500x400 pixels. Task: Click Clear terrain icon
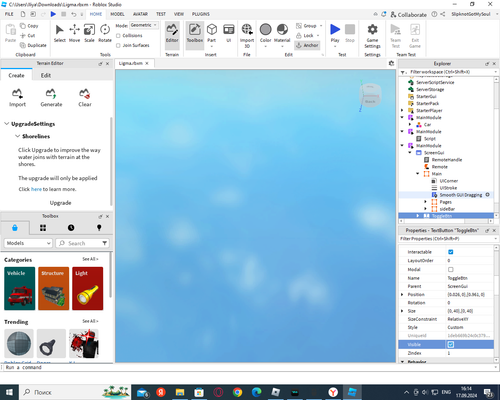[85, 98]
